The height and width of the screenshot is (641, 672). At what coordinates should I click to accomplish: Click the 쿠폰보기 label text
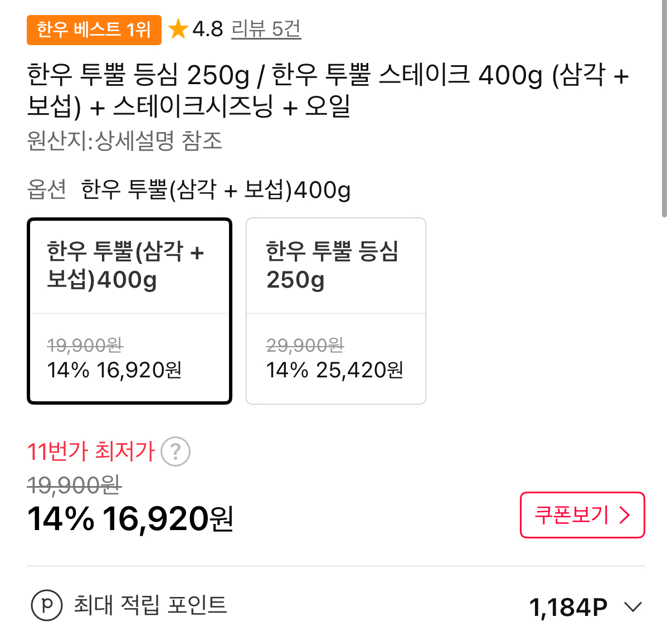[571, 514]
